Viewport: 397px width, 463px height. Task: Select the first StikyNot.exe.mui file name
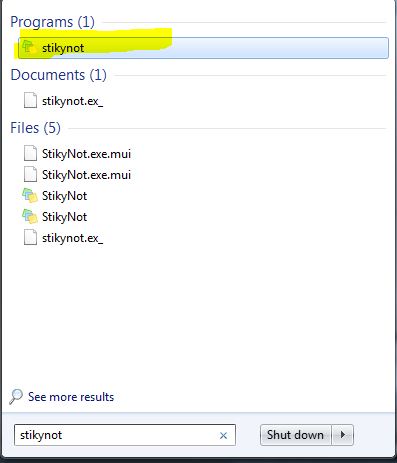point(86,154)
